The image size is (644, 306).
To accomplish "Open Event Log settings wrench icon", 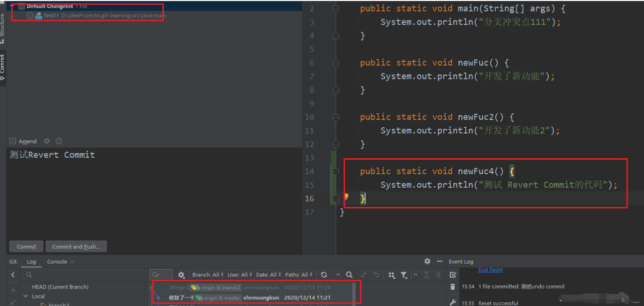I will 453,302.
